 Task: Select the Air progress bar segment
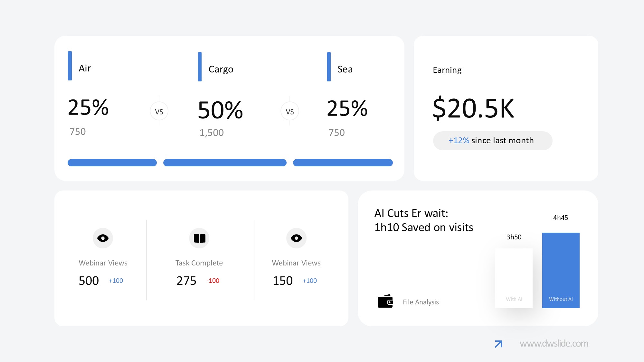(112, 162)
